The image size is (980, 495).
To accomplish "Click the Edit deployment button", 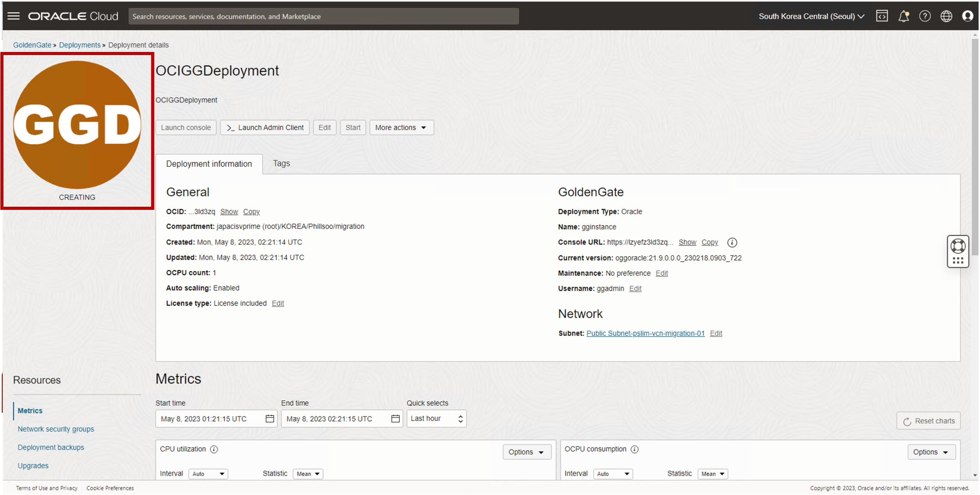I will click(325, 128).
